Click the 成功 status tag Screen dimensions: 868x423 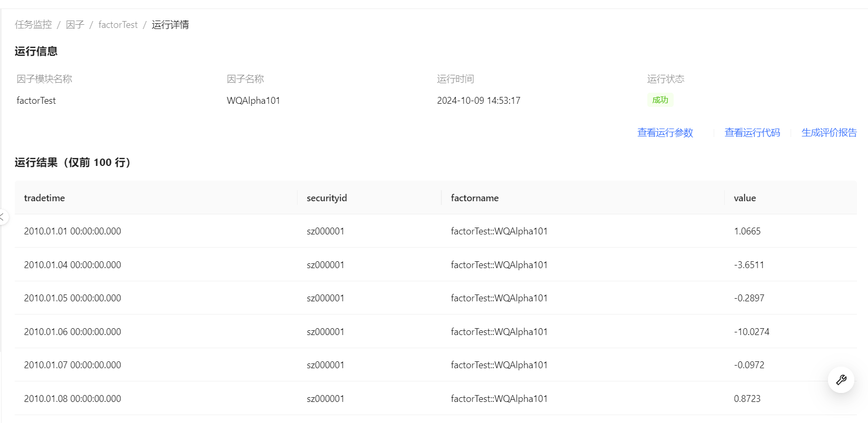coord(660,100)
